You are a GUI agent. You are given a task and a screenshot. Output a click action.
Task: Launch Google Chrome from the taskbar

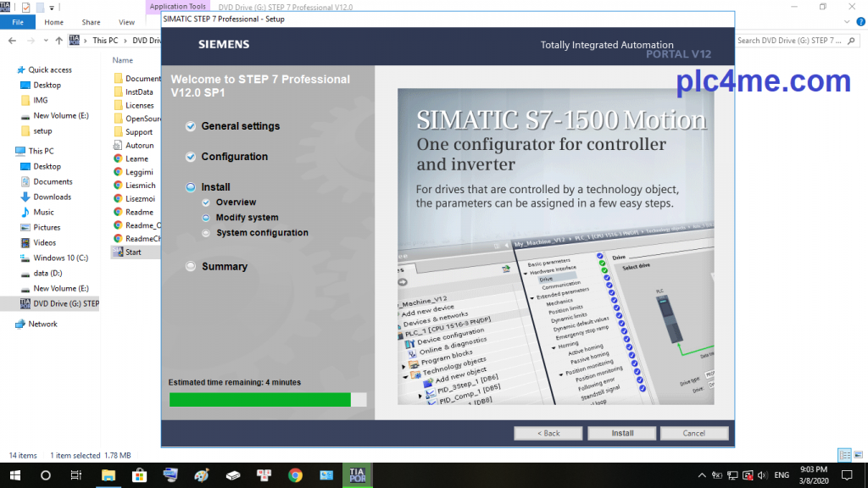[x=295, y=474]
